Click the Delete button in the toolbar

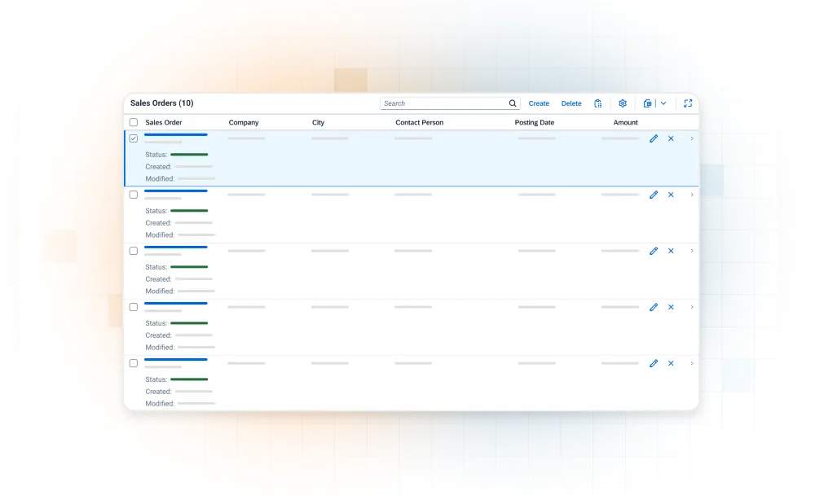point(571,103)
